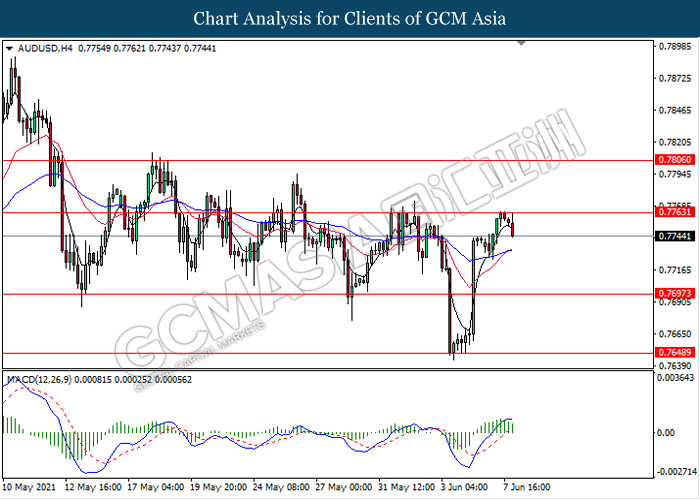Select the red 0.77631 price level label

pos(675,212)
